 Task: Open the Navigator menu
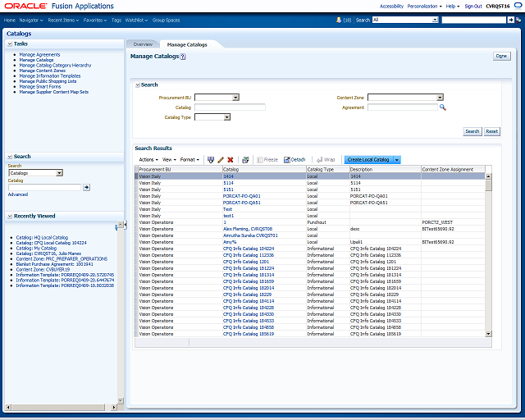(x=31, y=20)
